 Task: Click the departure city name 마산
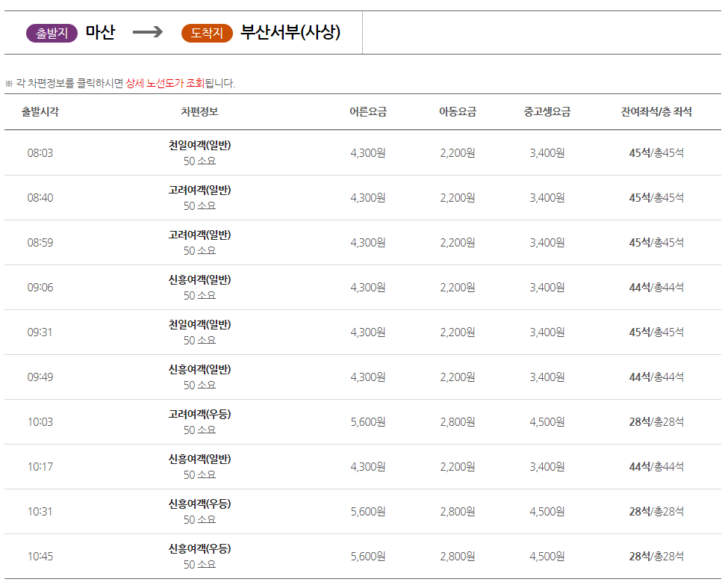(100, 33)
